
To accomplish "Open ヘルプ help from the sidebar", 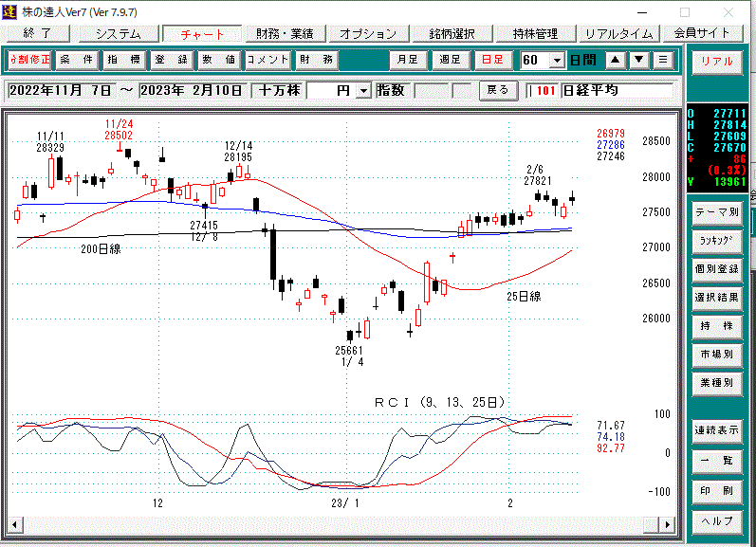I will [716, 521].
